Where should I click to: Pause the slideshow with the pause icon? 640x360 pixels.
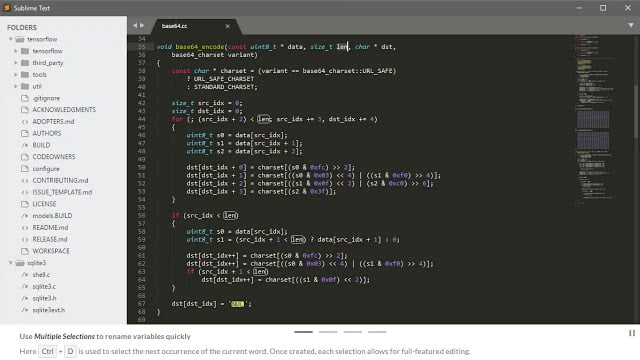pos(632,333)
